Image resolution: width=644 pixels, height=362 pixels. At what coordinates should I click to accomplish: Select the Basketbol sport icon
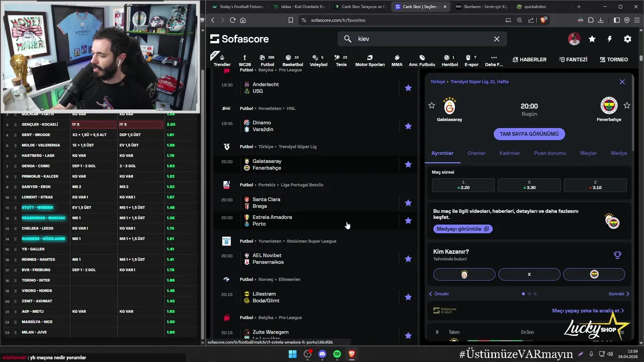[292, 60]
